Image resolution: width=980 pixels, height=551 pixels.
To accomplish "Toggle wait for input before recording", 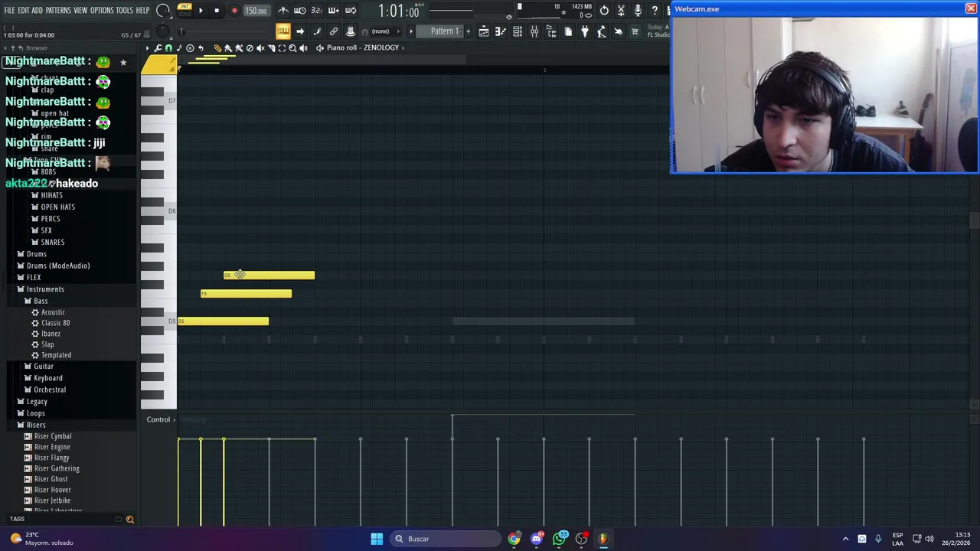I will (300, 10).
